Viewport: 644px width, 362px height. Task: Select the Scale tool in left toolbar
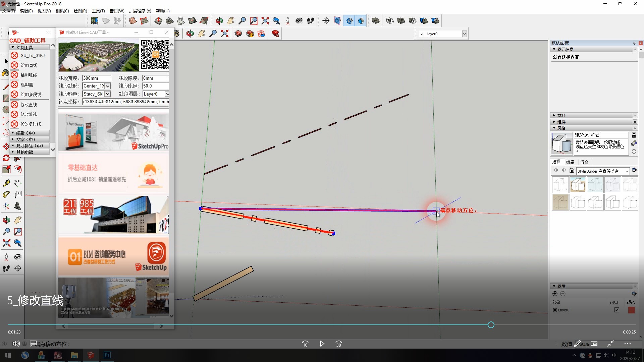[6, 169]
